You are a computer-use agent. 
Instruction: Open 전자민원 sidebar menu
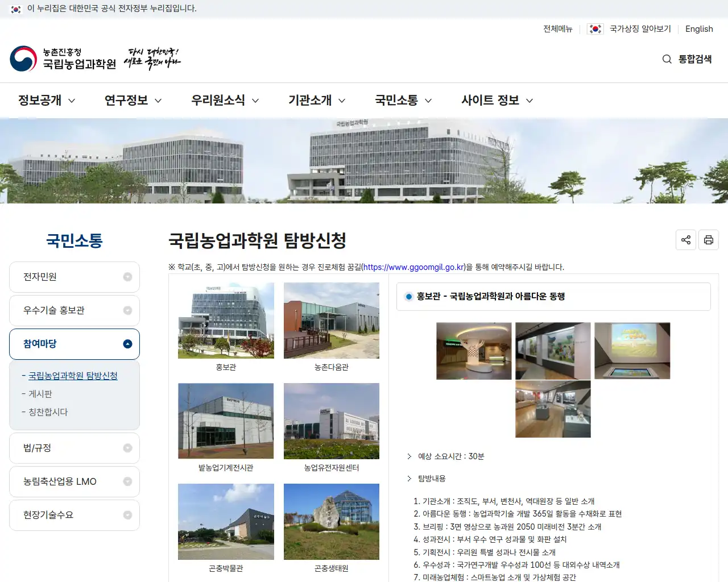click(x=75, y=277)
